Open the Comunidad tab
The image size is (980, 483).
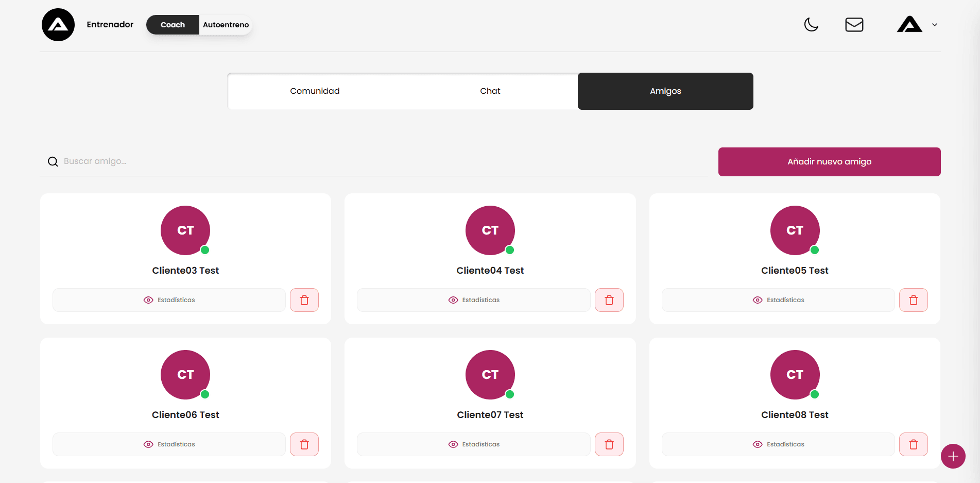pos(315,91)
